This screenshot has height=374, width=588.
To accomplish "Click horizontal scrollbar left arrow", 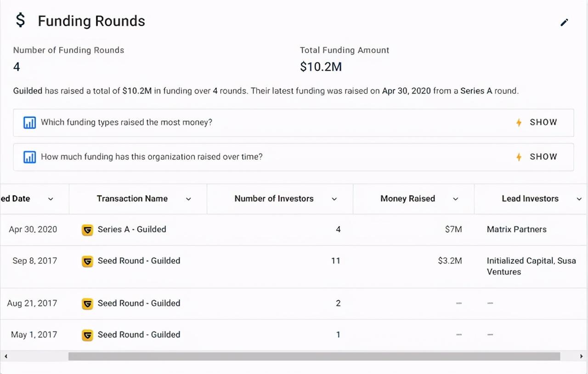I will click(x=6, y=356).
